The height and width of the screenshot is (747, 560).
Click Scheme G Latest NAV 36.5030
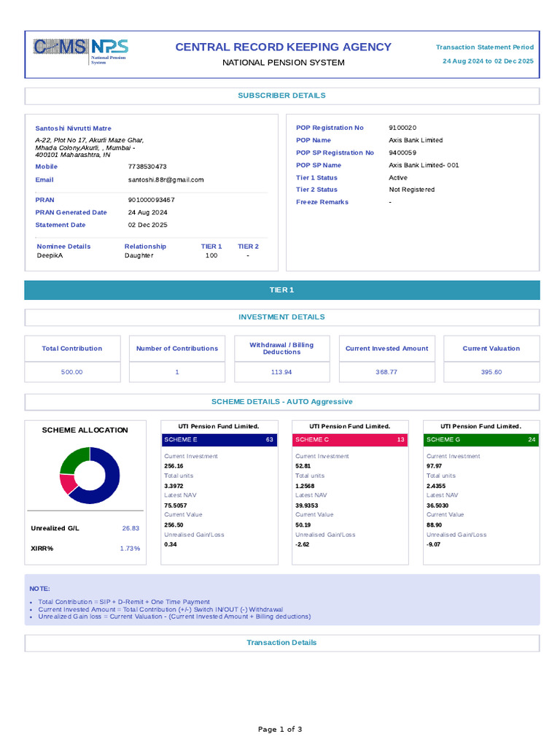tap(437, 506)
